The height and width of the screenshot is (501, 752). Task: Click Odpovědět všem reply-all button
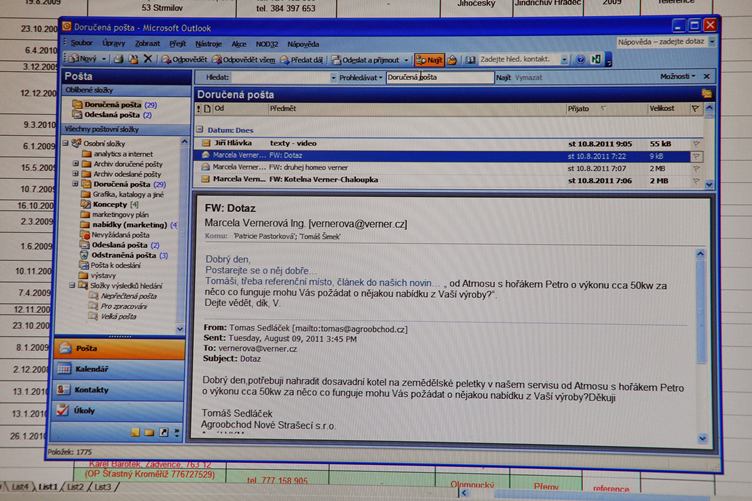click(244, 60)
